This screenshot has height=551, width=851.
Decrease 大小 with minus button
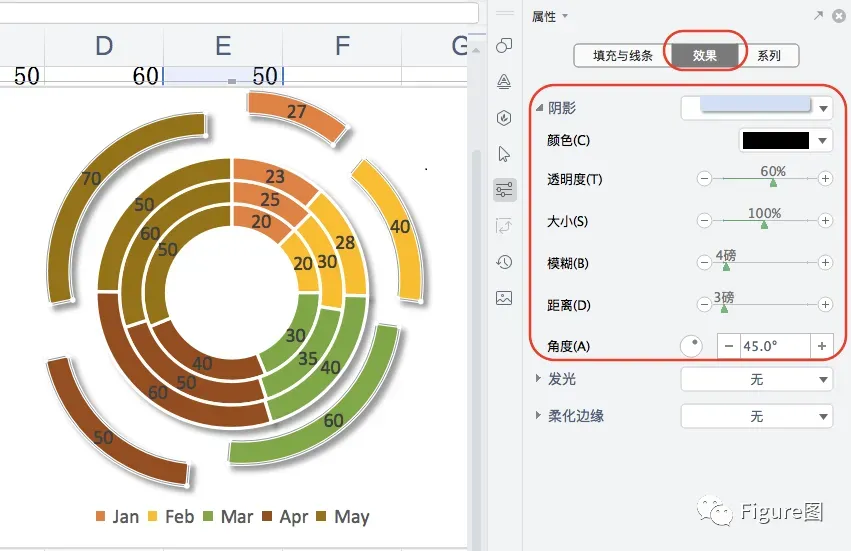tap(704, 220)
